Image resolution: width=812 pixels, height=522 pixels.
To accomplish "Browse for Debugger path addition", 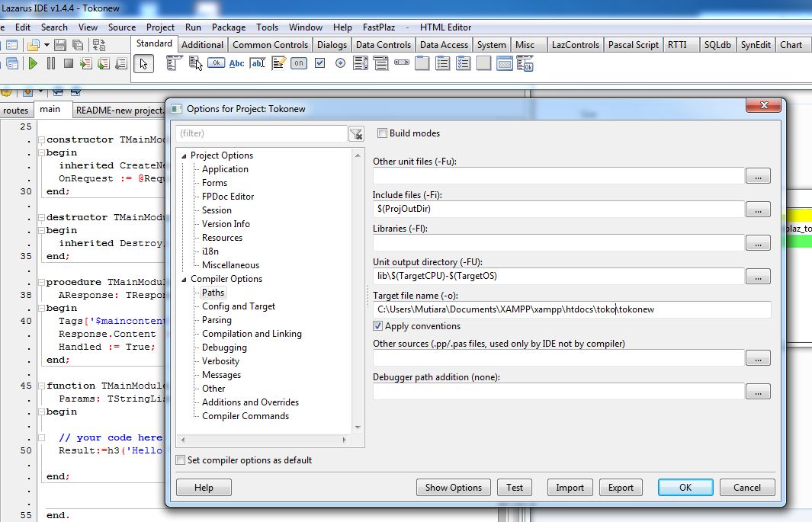I will pyautogui.click(x=758, y=392).
